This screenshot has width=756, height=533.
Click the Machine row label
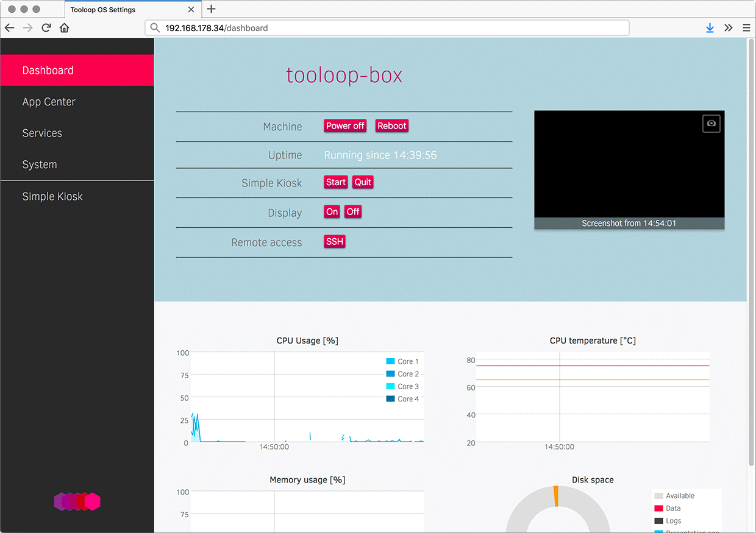[x=282, y=127]
